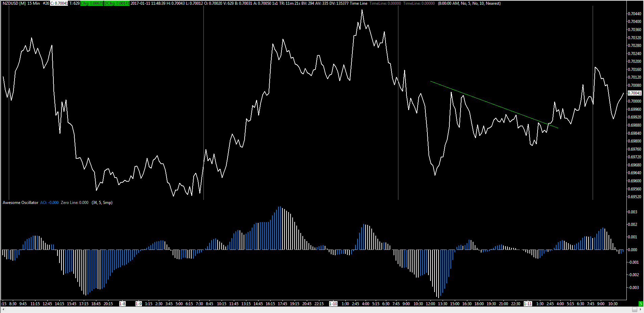The width and height of the screenshot is (644, 313).
Task: Click the white Time Line label in the header
Action: [x=358, y=3]
